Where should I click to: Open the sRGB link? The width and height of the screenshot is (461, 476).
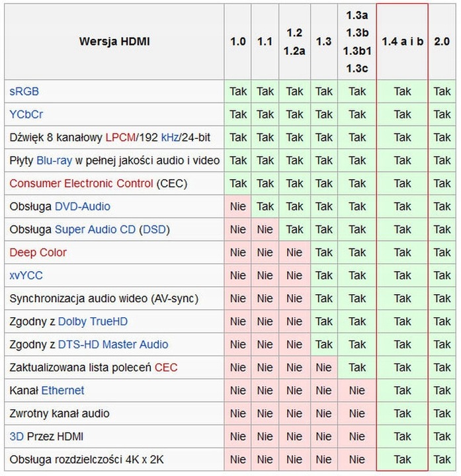coord(24,91)
